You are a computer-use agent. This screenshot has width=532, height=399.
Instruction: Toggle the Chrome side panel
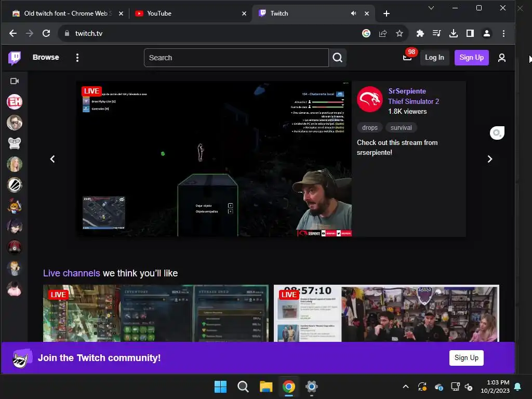[x=470, y=33]
